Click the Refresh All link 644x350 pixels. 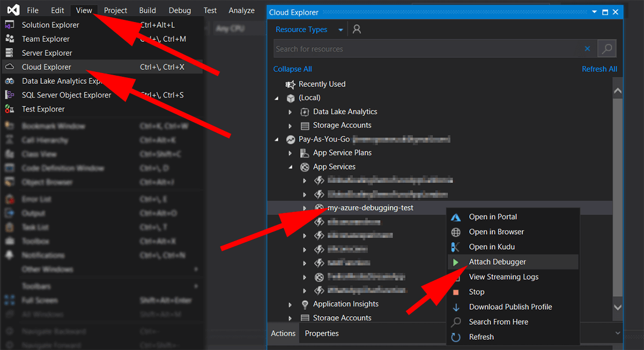pyautogui.click(x=599, y=69)
